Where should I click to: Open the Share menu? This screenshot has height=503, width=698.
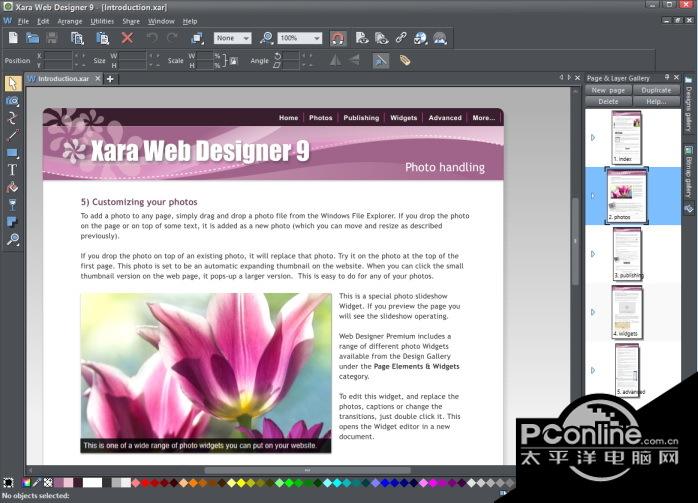[131, 21]
